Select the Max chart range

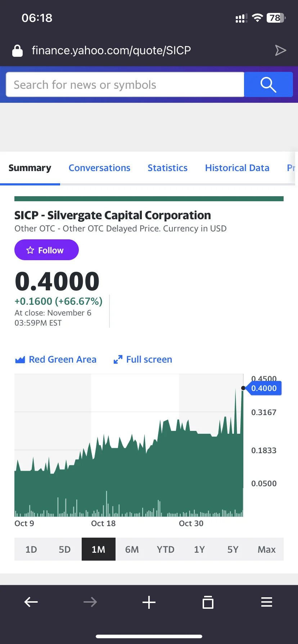pos(267,549)
